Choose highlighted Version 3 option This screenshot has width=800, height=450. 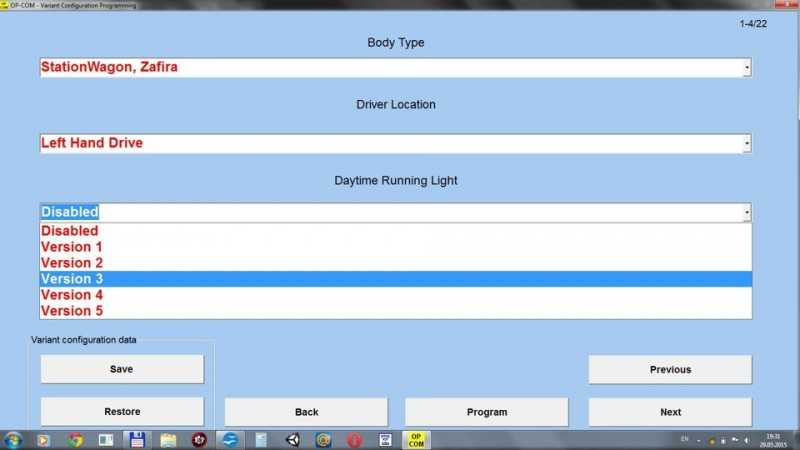395,279
